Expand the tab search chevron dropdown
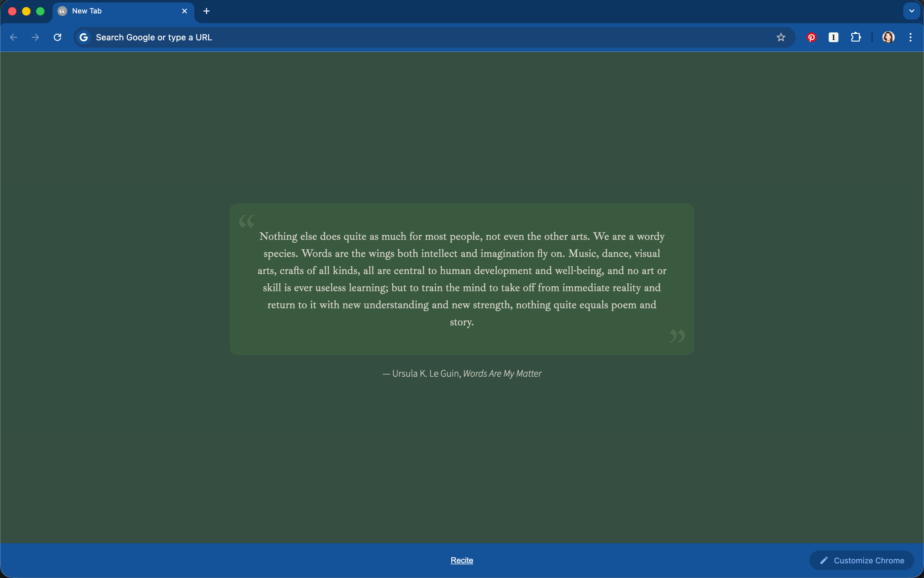The width and height of the screenshot is (924, 578). [x=911, y=11]
